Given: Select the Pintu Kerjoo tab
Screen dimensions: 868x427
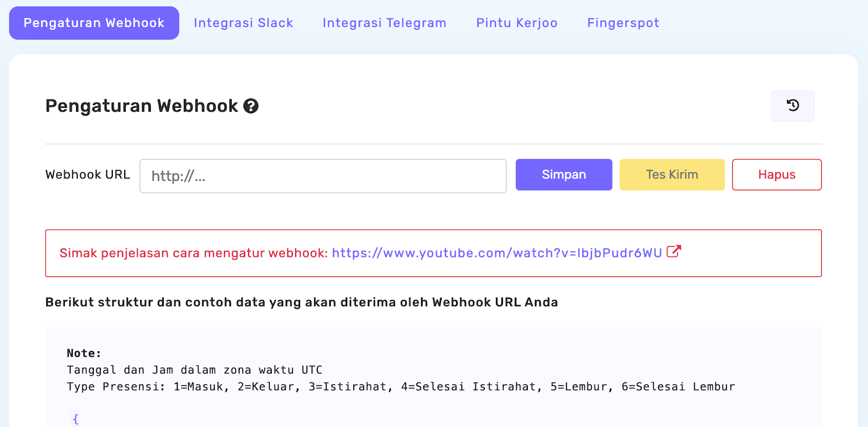Looking at the screenshot, I should tap(516, 23).
